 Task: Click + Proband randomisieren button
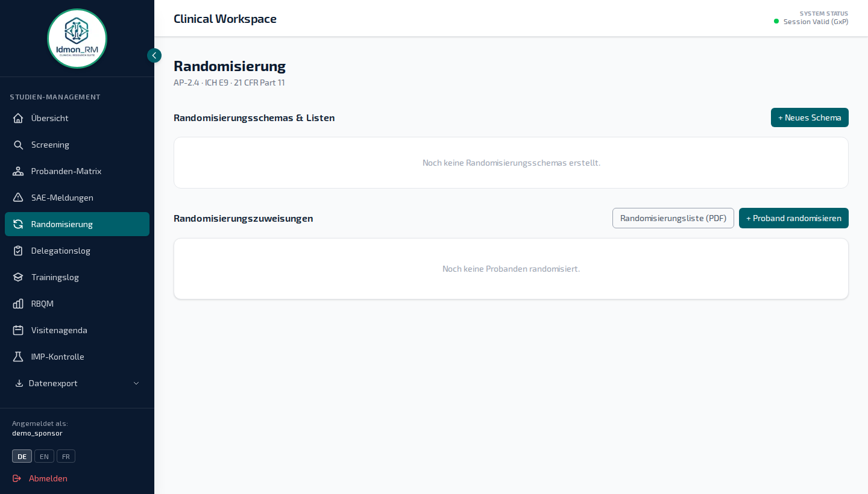[794, 218]
